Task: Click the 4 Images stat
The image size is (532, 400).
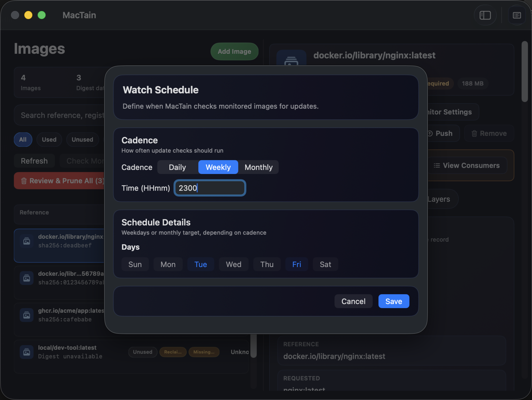Action: [31, 82]
